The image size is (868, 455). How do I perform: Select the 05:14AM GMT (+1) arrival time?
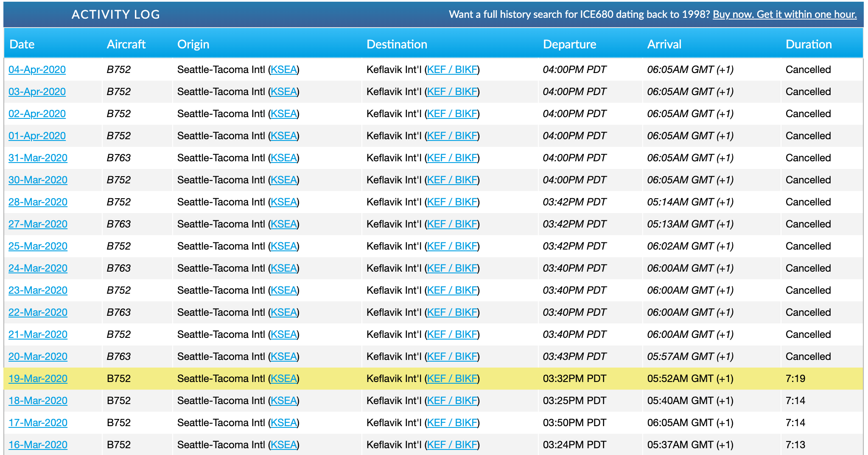tap(690, 202)
